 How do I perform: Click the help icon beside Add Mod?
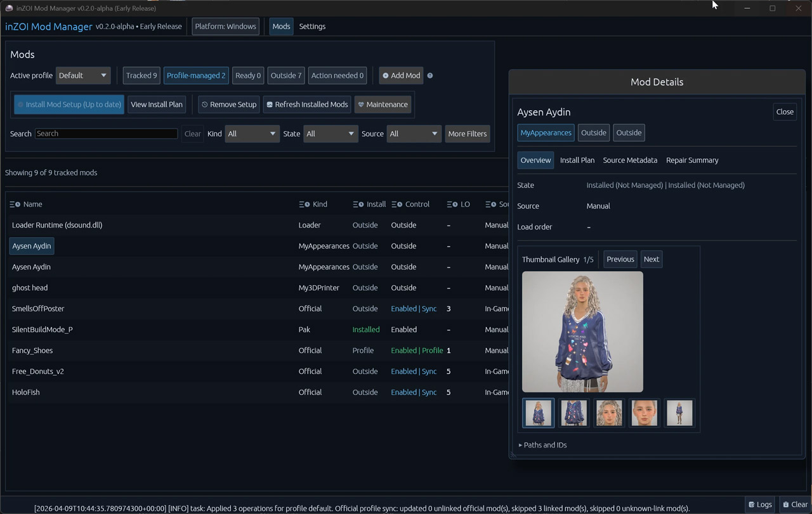point(430,75)
